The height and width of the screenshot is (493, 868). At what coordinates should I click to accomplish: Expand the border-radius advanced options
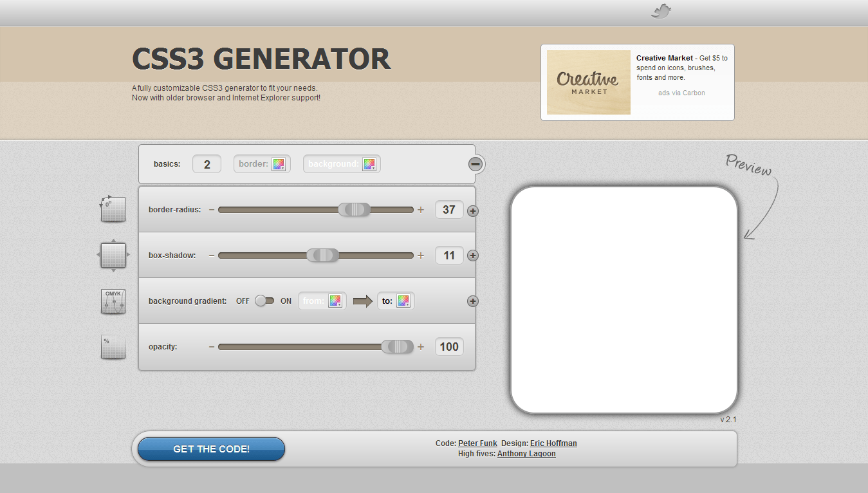coord(473,210)
